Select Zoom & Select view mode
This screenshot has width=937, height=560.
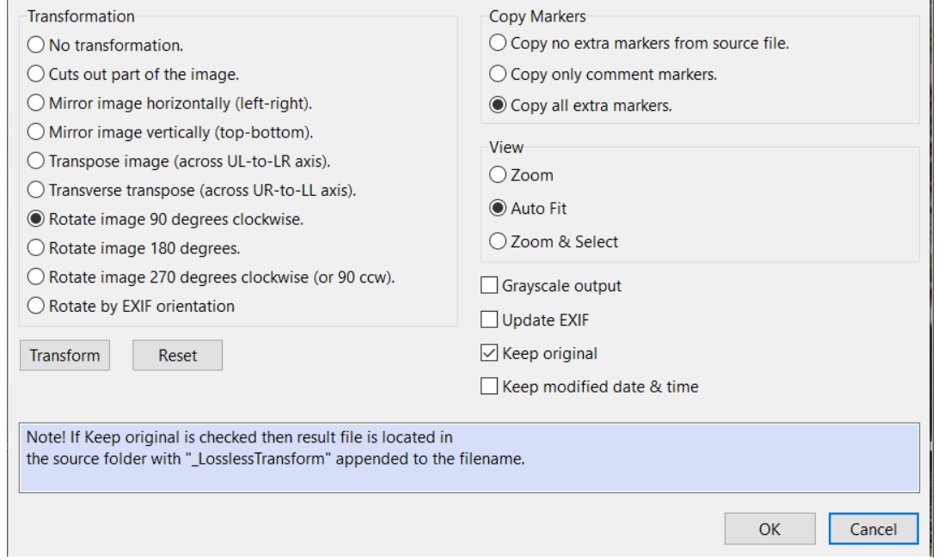point(498,242)
